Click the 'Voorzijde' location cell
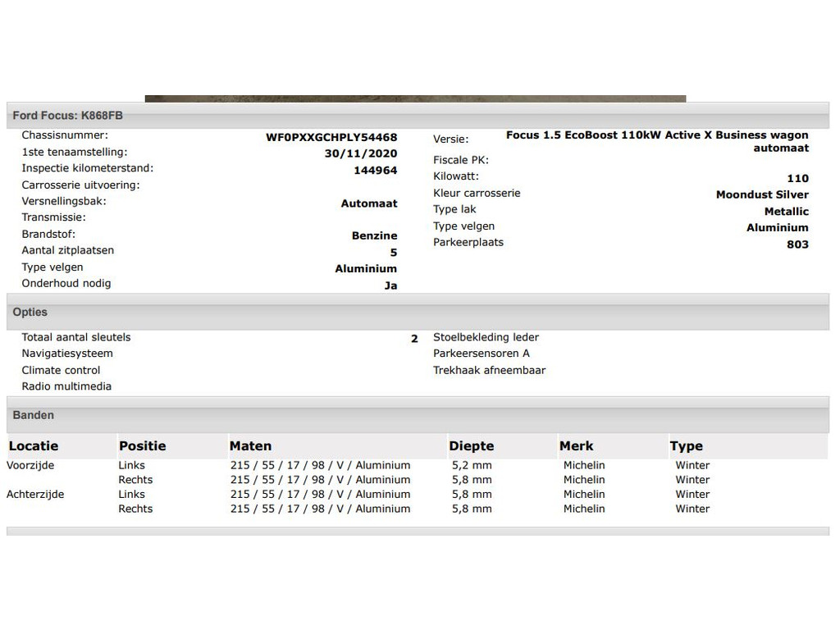The width and height of the screenshot is (840, 630). 30,465
